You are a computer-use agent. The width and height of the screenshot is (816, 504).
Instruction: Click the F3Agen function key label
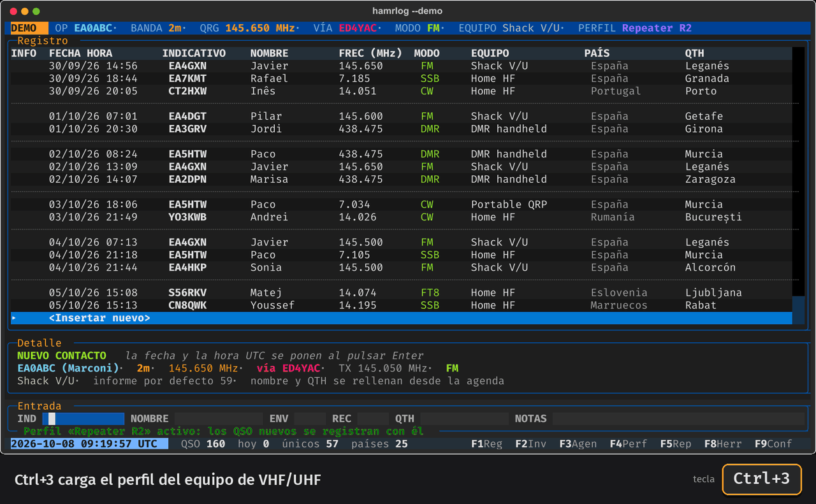578,443
